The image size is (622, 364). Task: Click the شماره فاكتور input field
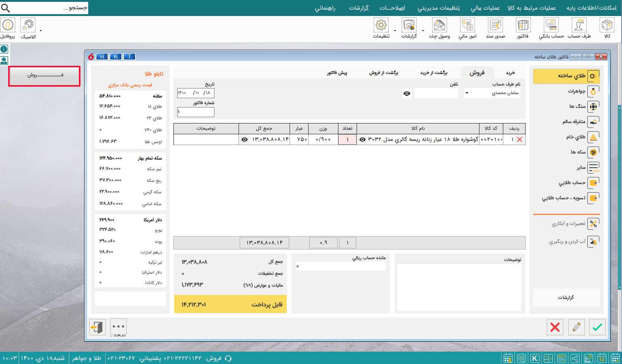(196, 112)
